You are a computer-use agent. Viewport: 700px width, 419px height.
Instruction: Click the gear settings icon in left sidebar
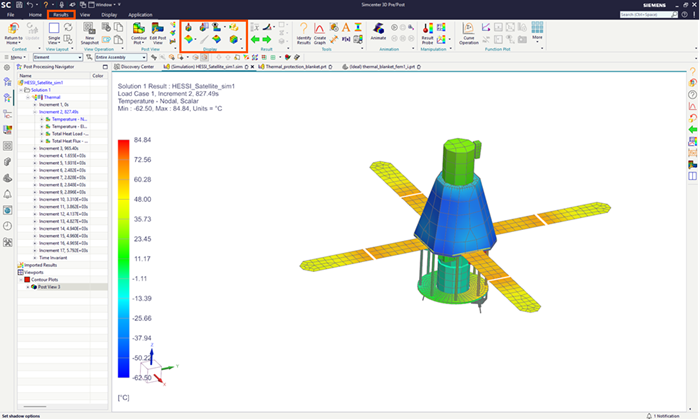[x=7, y=67]
